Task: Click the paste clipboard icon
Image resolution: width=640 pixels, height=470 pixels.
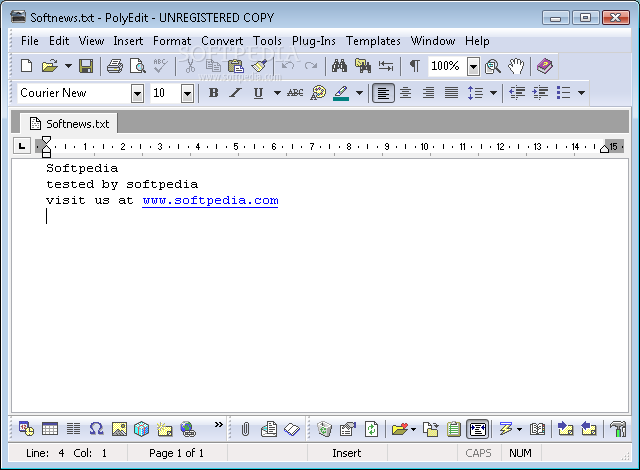Action: tap(236, 66)
